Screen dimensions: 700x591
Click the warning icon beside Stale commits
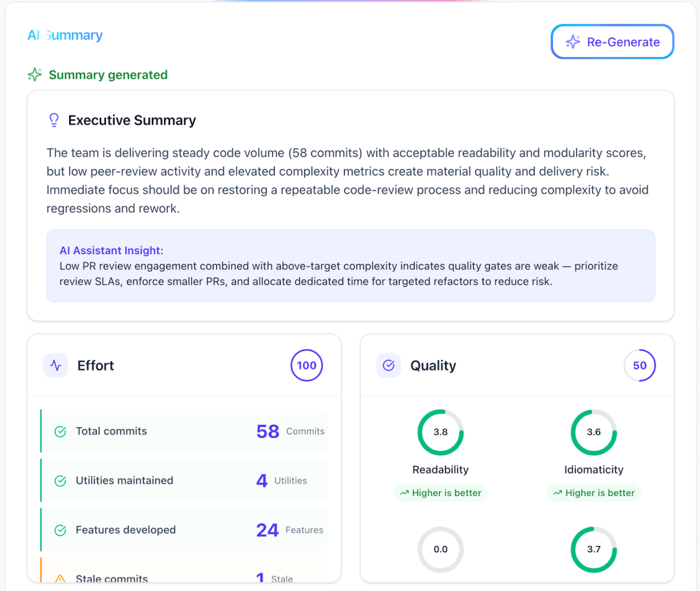click(60, 579)
